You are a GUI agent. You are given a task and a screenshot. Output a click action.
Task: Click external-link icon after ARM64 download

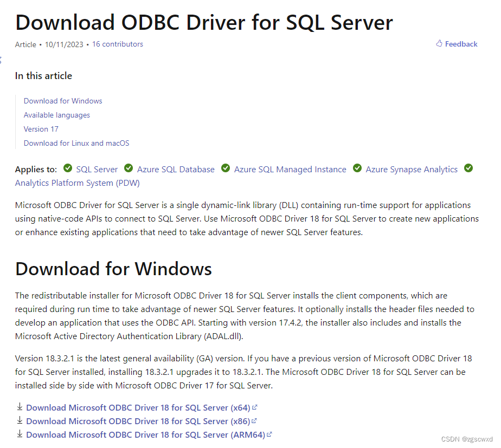click(269, 434)
